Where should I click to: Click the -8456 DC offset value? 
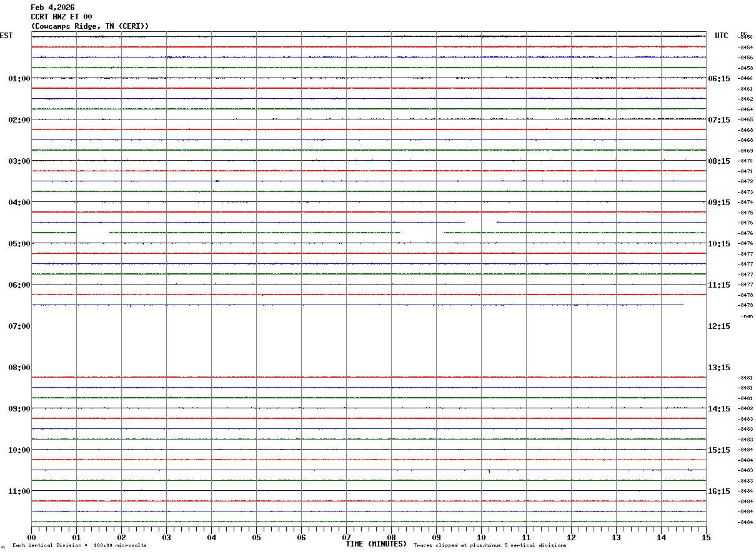tap(745, 58)
